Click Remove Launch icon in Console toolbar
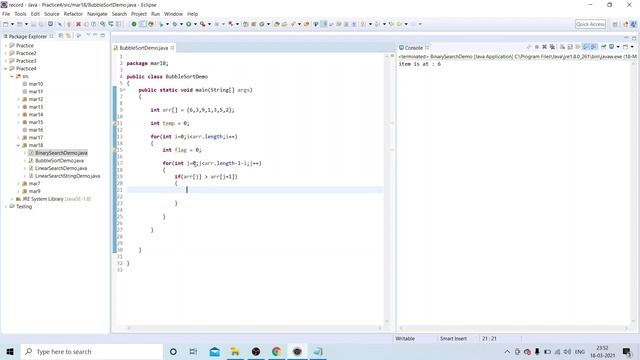This screenshot has width=640, height=360. click(545, 47)
